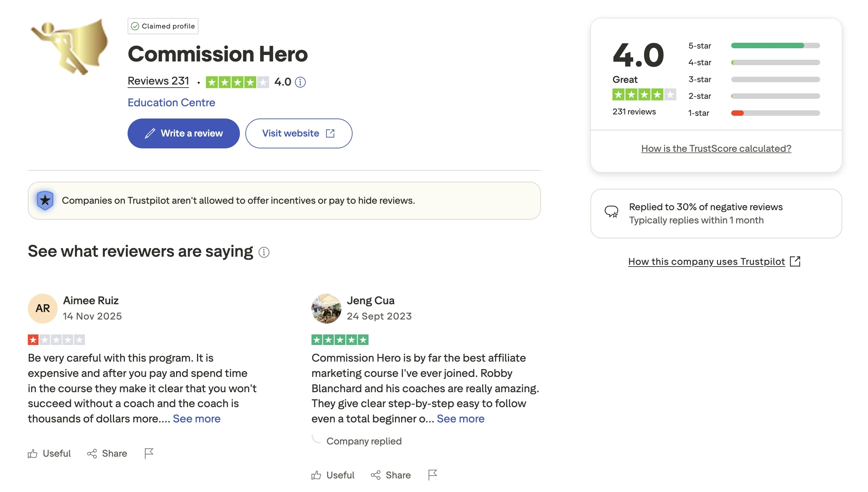Expand Jeng Cua's review with See more

click(x=460, y=419)
